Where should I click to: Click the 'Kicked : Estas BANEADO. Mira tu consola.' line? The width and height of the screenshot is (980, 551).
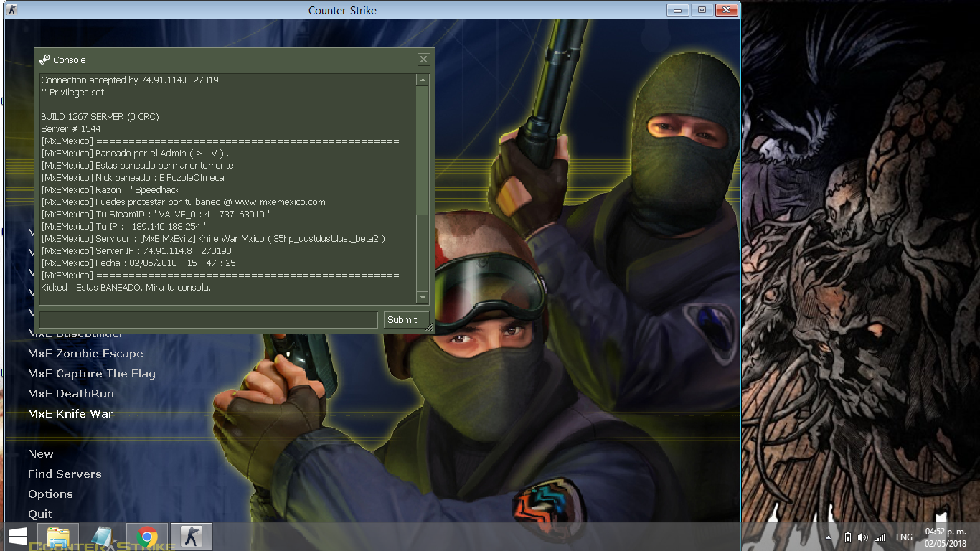click(126, 288)
